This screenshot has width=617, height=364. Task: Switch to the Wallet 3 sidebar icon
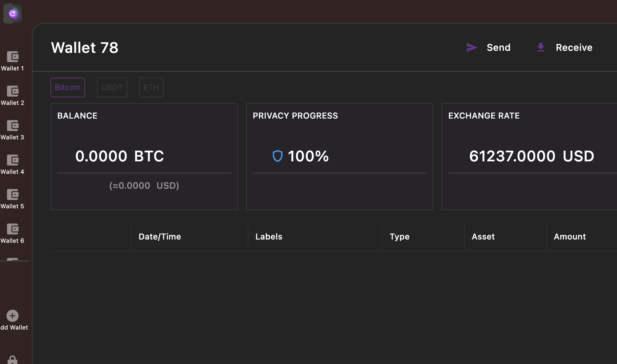tap(12, 126)
